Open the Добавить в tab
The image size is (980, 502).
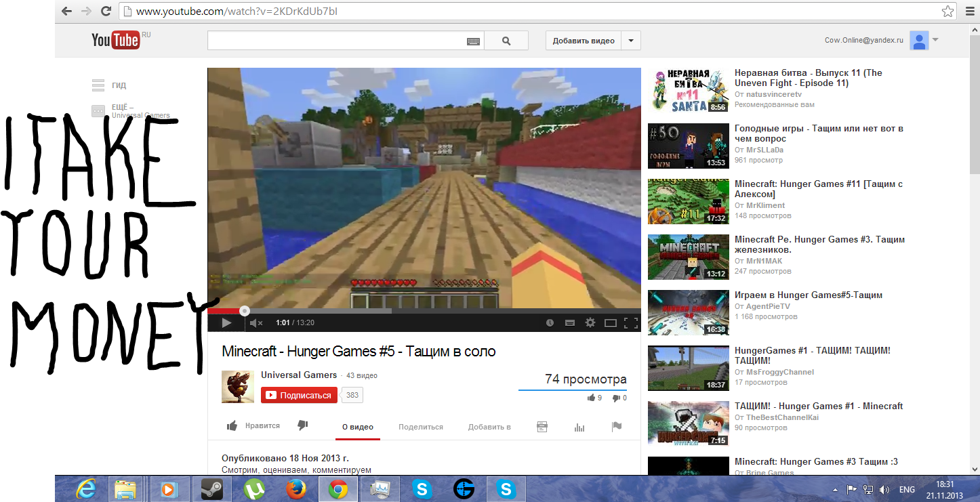point(489,427)
